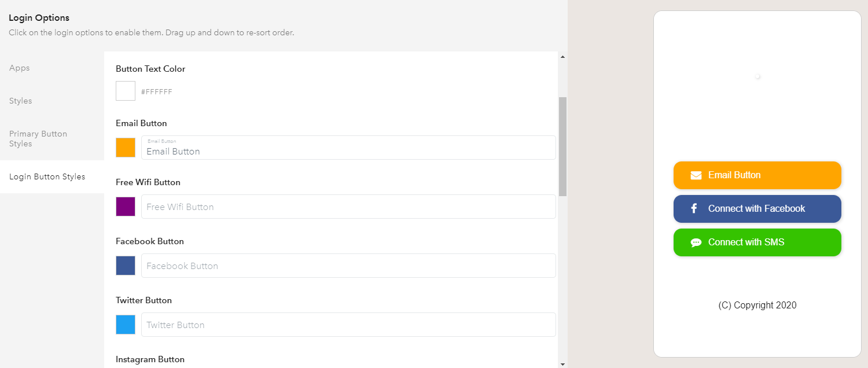This screenshot has height=368, width=868.
Task: Click the Instagram Button label
Action: click(x=150, y=359)
